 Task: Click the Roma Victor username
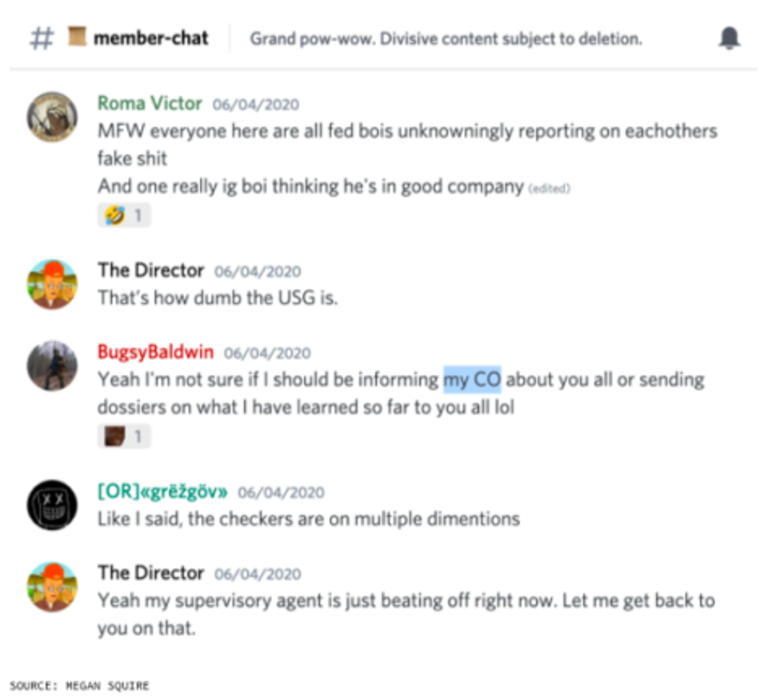pos(150,103)
